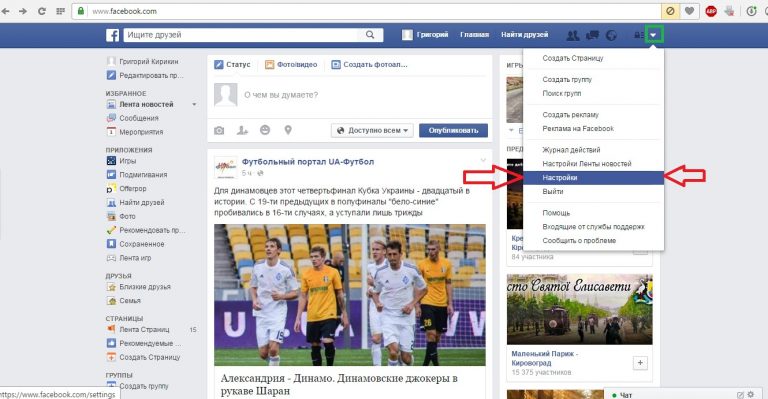The height and width of the screenshot is (399, 768).
Task: Click the camera icon under status box
Action: pos(219,130)
